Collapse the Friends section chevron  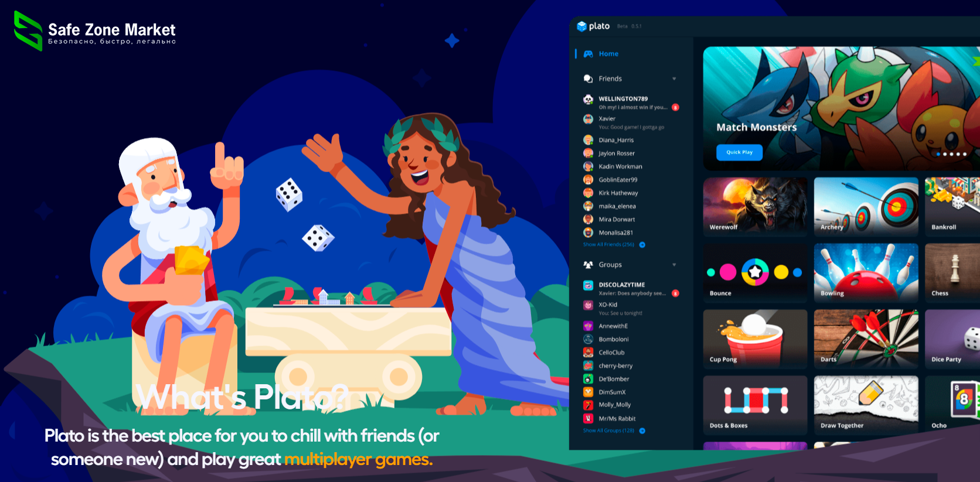tap(674, 79)
